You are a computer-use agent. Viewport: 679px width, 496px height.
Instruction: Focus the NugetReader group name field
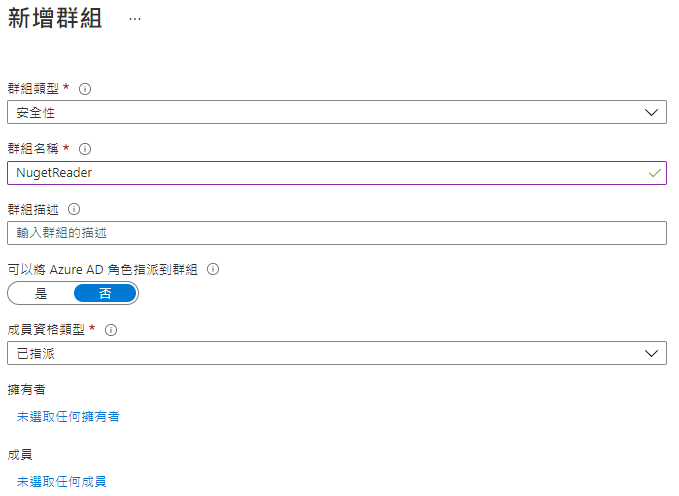337,173
